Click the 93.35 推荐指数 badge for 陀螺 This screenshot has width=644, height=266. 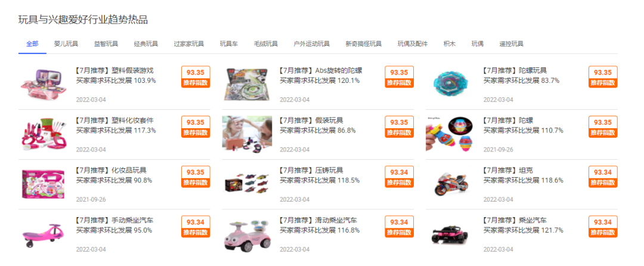(x=603, y=127)
